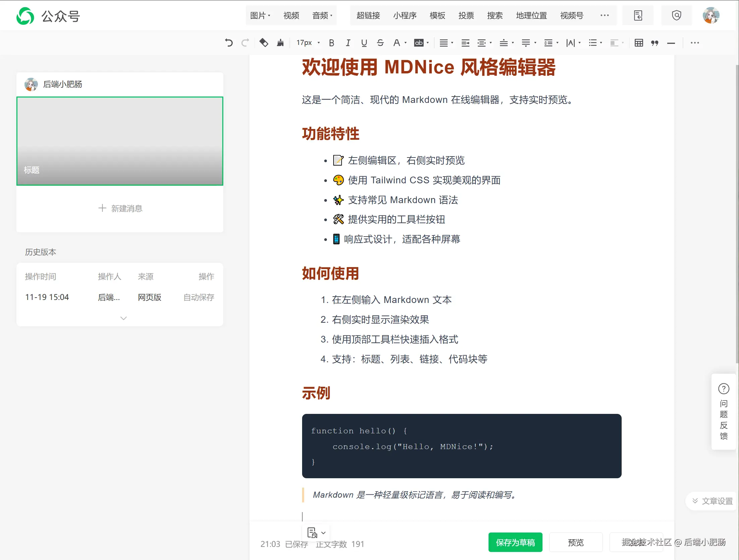Open the shield security icon in header
This screenshot has height=560, width=739.
pos(676,15)
